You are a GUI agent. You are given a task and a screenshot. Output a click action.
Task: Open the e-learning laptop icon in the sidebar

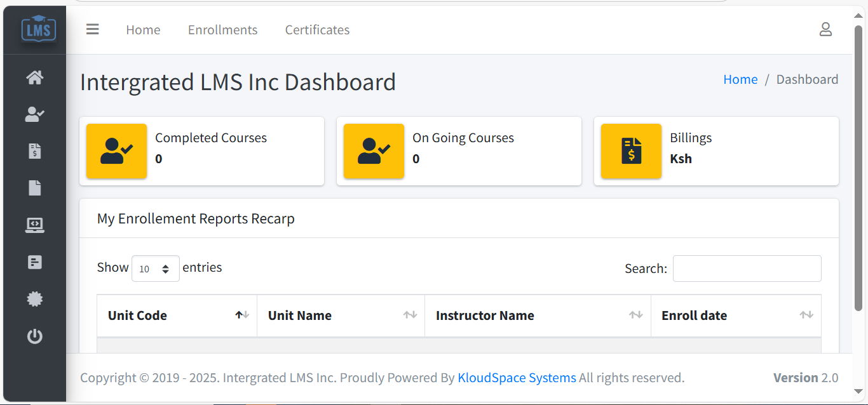tap(34, 225)
